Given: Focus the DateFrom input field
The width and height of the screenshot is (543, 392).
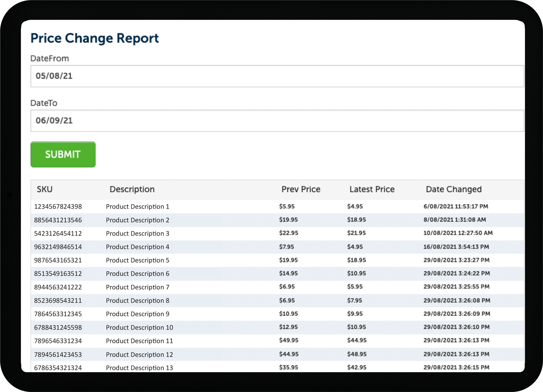Looking at the screenshot, I should coord(277,76).
